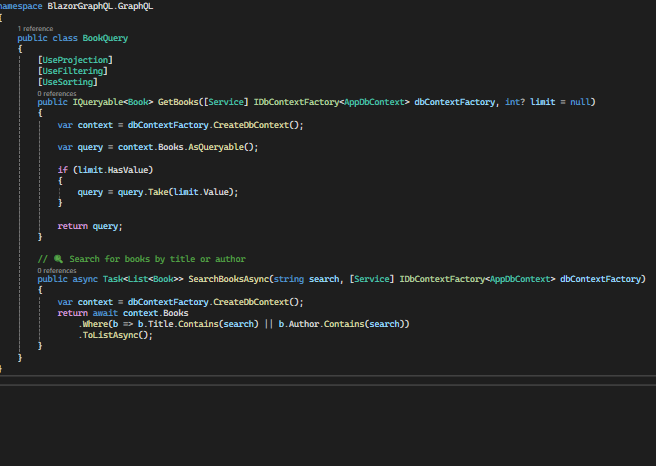Image resolution: width=656 pixels, height=466 pixels.
Task: Click 'string search' parameter in SearchBooksAsync
Action: click(306, 279)
